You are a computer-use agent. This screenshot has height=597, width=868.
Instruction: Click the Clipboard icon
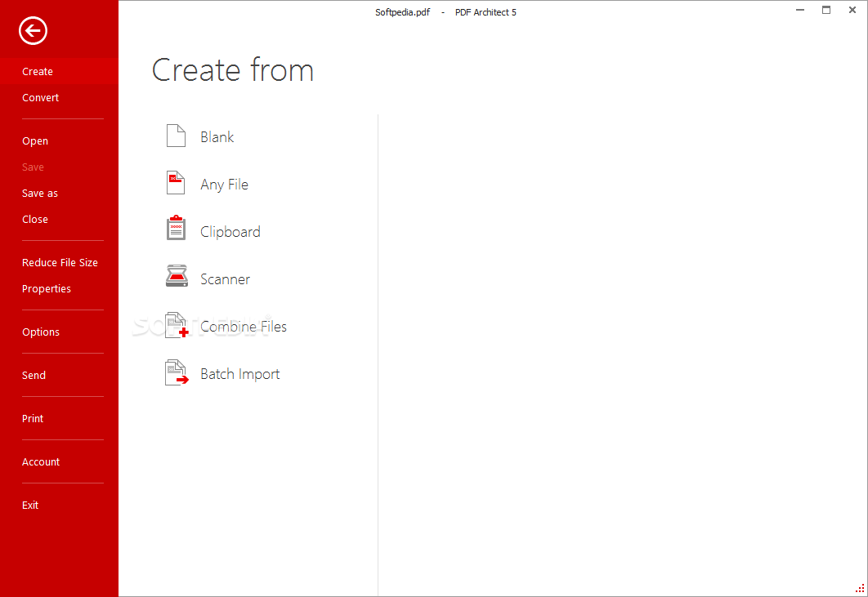coord(176,228)
